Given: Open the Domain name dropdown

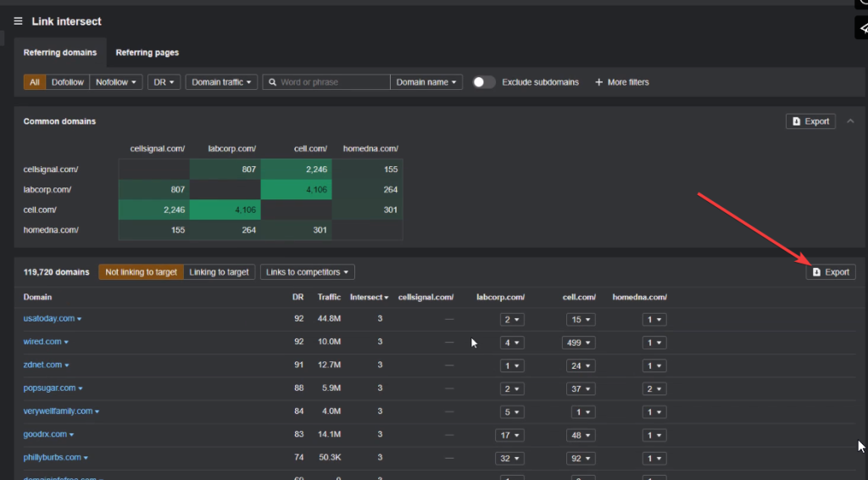Looking at the screenshot, I should tap(426, 82).
